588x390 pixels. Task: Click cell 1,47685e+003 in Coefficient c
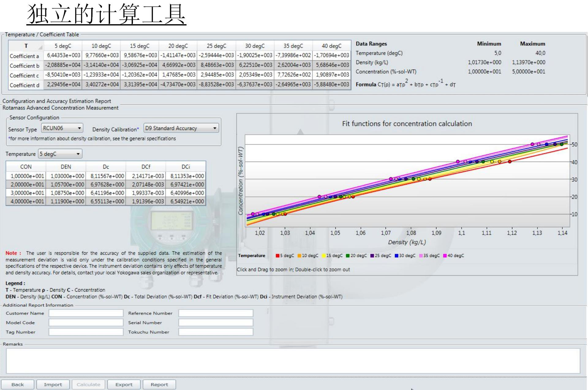point(178,75)
